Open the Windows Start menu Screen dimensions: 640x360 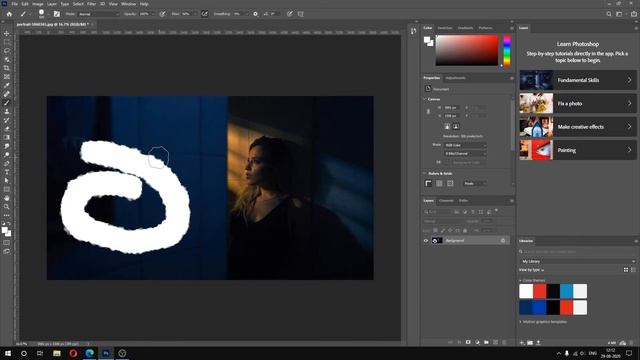[8, 353]
